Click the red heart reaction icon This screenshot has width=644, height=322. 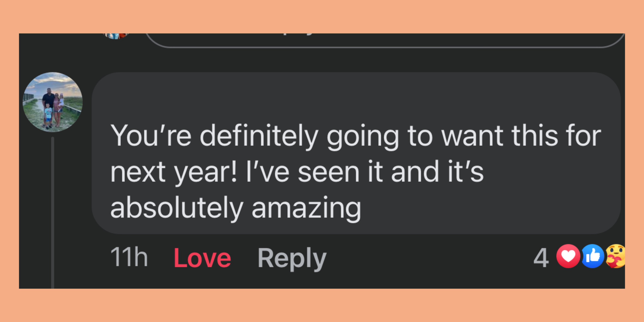point(568,256)
